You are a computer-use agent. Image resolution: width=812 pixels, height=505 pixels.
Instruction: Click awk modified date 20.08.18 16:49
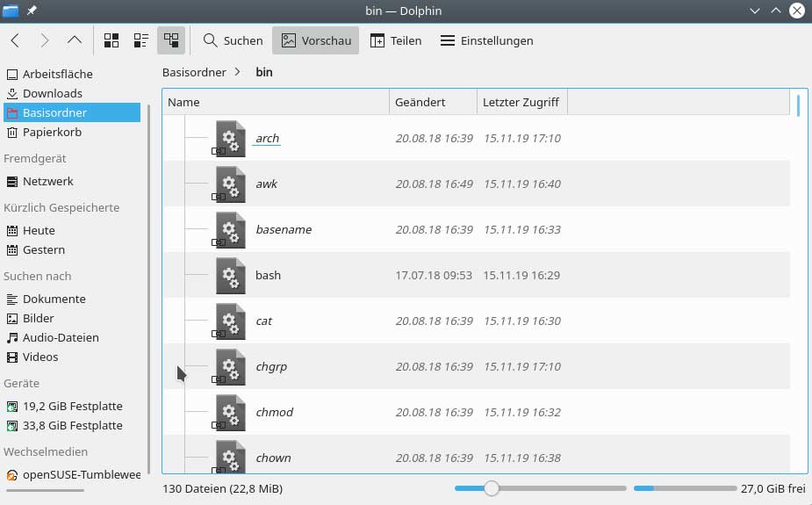point(434,184)
